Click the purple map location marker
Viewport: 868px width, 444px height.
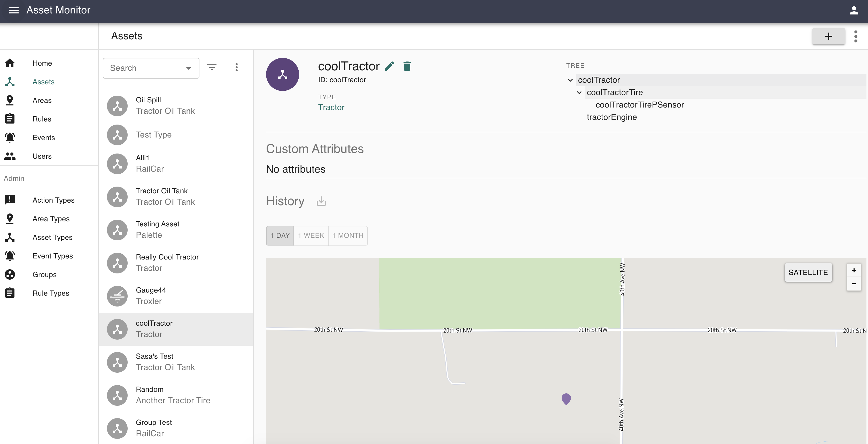(x=566, y=399)
